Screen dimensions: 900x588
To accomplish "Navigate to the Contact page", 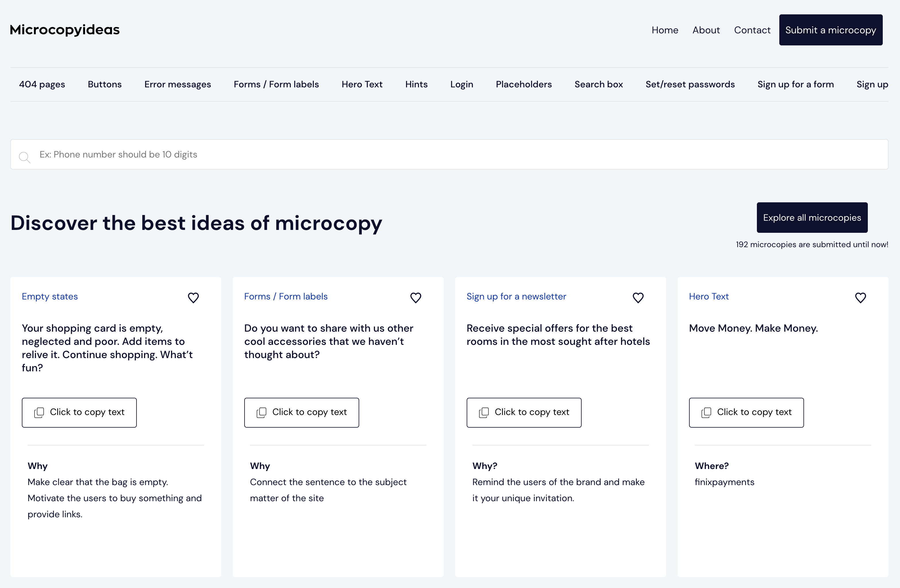I will click(752, 30).
